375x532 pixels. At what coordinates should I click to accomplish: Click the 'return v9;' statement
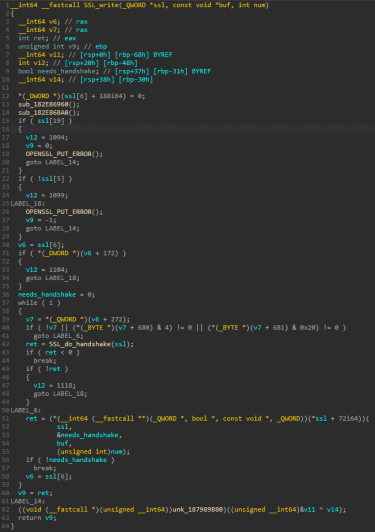(37, 518)
